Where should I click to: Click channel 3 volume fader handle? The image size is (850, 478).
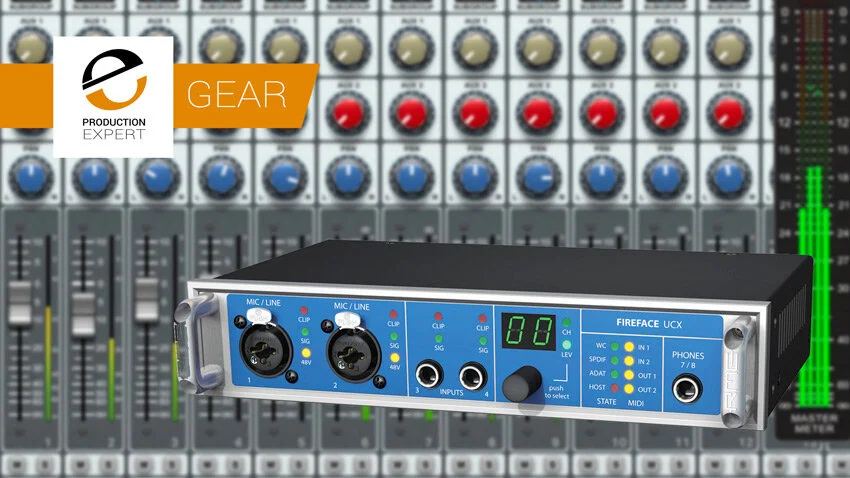[x=147, y=299]
